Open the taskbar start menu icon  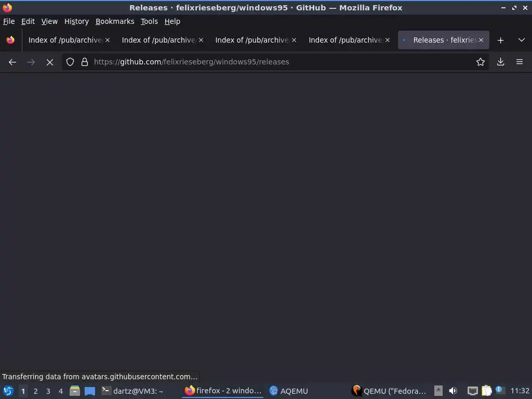8,391
